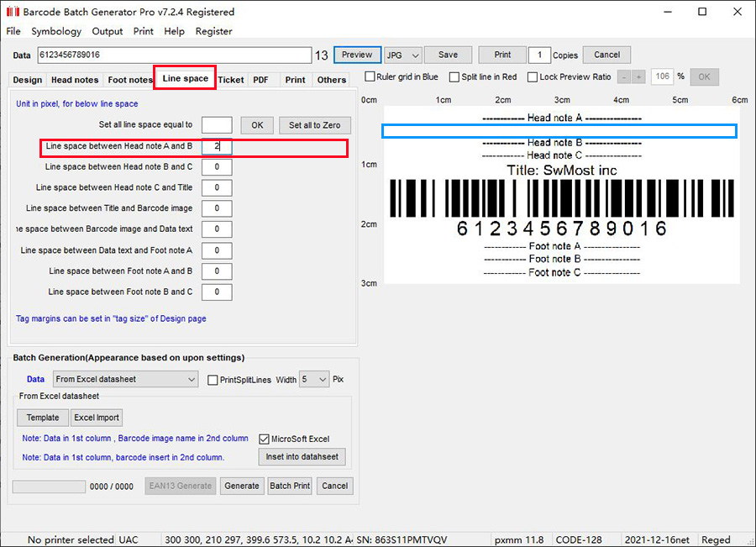Open the Output menu
This screenshot has width=756, height=547.
(x=107, y=31)
